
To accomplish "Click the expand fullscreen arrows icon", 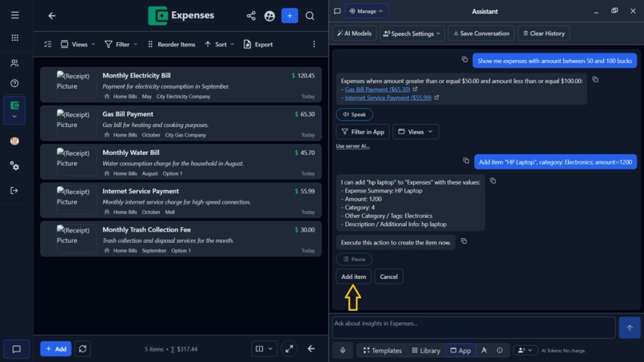I will point(289,349).
